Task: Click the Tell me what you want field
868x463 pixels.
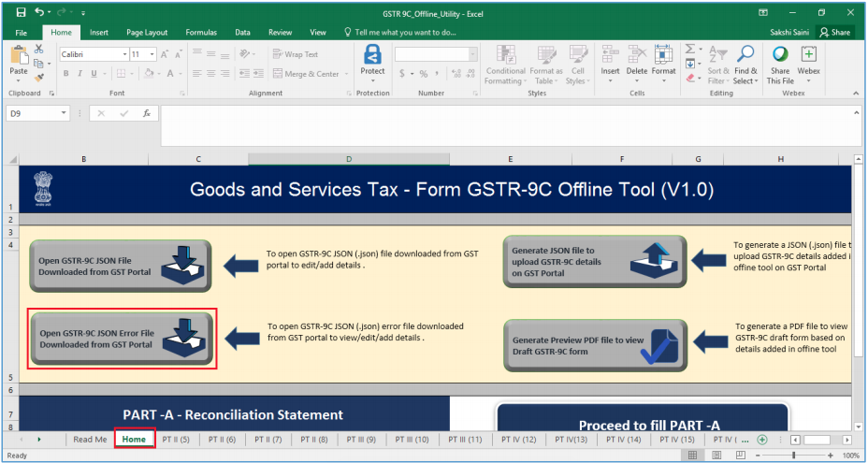Action: 400,32
